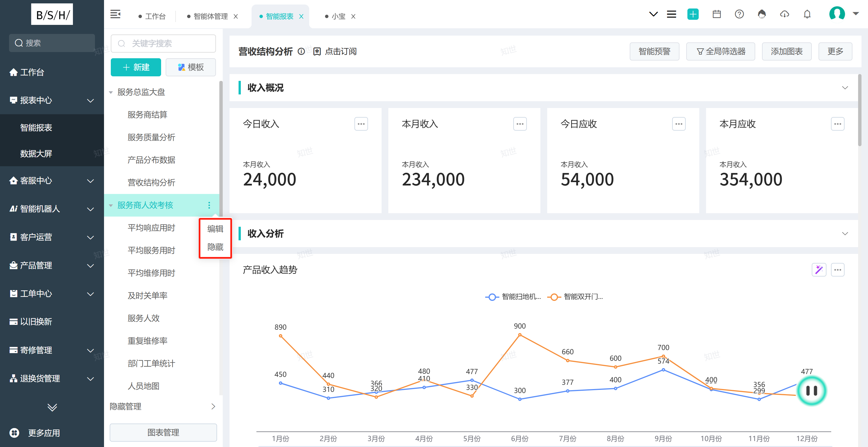This screenshot has height=447, width=868.
Task: Click 添加图表
Action: coord(786,51)
